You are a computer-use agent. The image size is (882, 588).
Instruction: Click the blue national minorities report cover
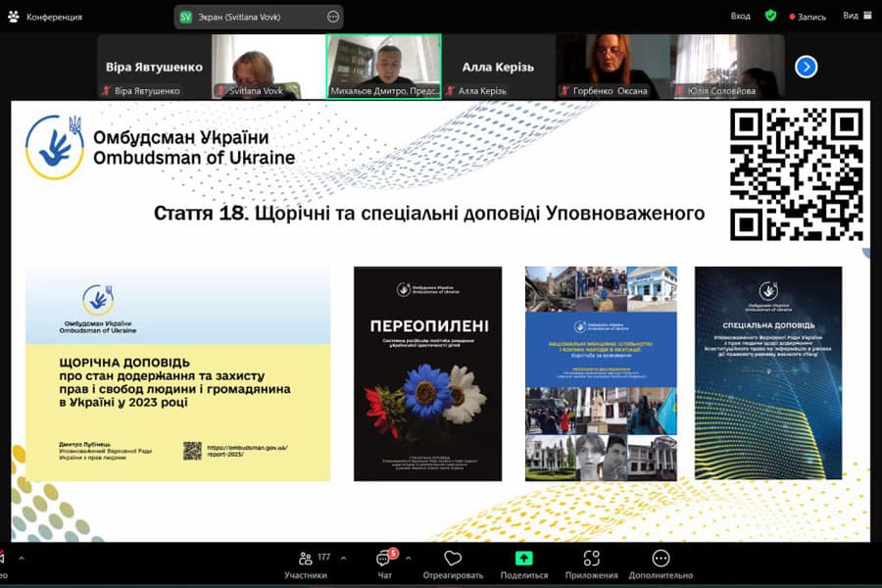601,373
